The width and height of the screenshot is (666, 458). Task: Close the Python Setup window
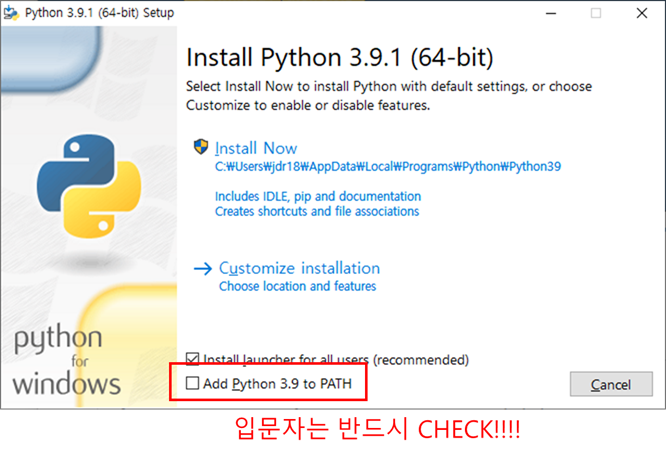pyautogui.click(x=642, y=13)
